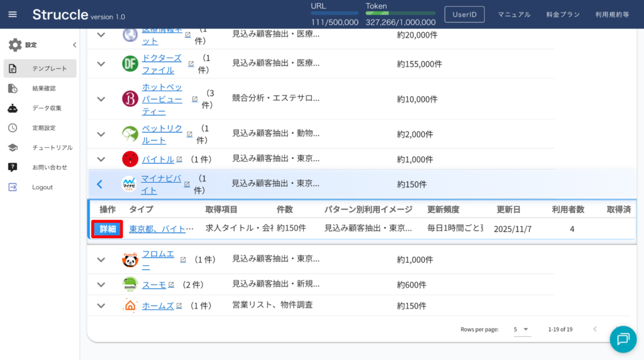The image size is (644, 360).
Task: Select テンプレート in the sidebar
Action: 40,68
